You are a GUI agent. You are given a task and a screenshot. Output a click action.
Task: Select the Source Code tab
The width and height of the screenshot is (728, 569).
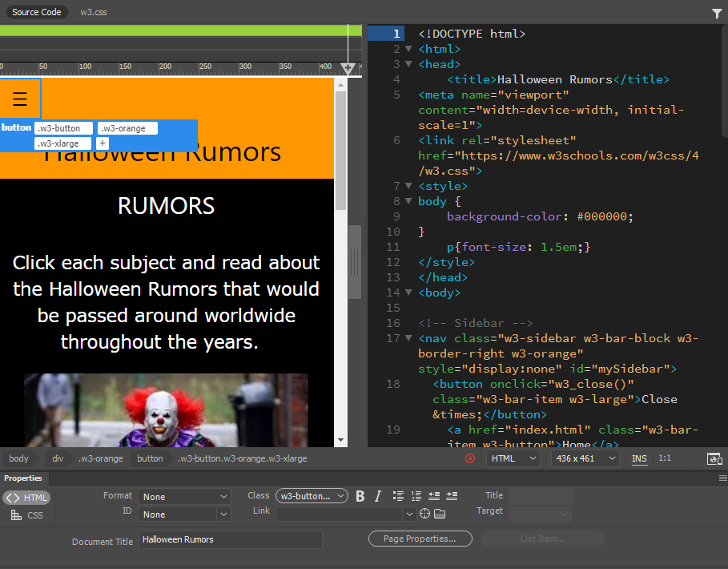pos(36,13)
